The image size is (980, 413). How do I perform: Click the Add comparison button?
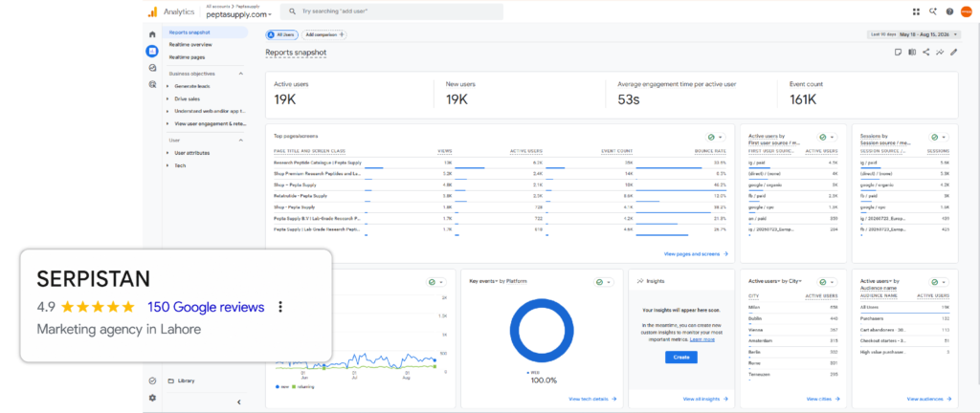(324, 35)
